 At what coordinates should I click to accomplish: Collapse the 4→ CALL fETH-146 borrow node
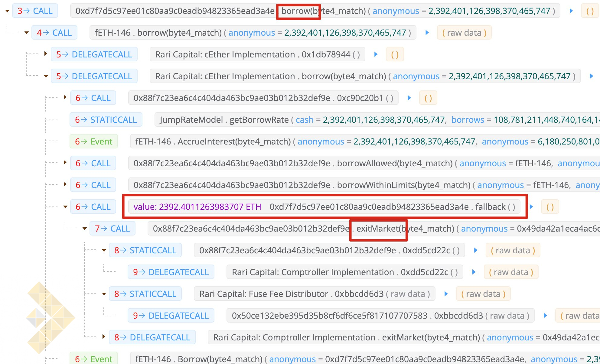click(x=27, y=33)
